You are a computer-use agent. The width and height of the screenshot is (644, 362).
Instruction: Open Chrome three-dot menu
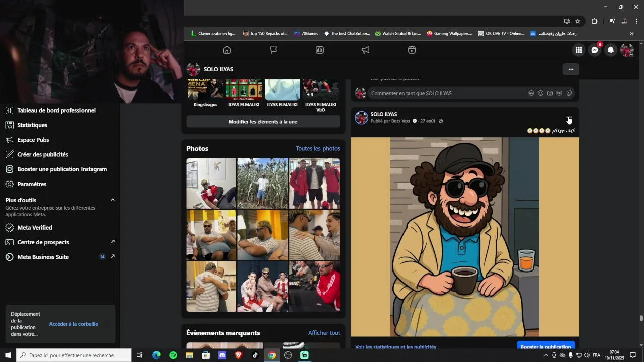pyautogui.click(x=636, y=21)
